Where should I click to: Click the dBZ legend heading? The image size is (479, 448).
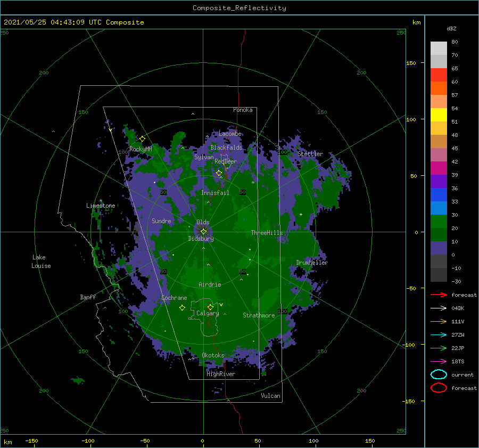pyautogui.click(x=451, y=29)
